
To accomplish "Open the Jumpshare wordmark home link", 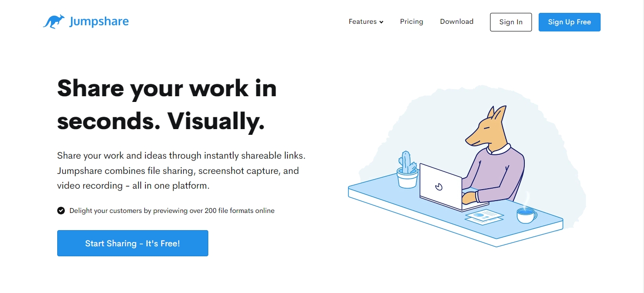I will pos(99,21).
